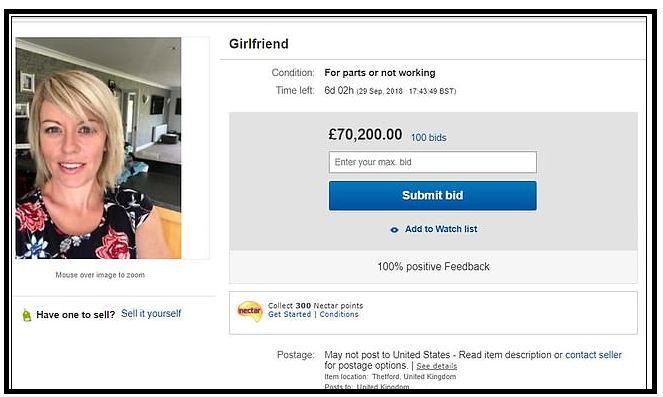663x397 pixels.
Task: Focus the Enter your max. bid field
Action: 433,162
